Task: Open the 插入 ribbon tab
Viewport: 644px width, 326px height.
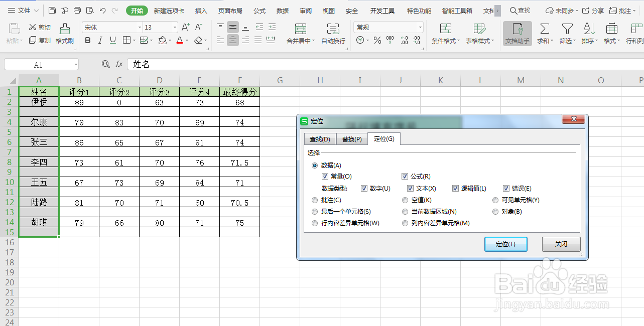Action: tap(201, 10)
